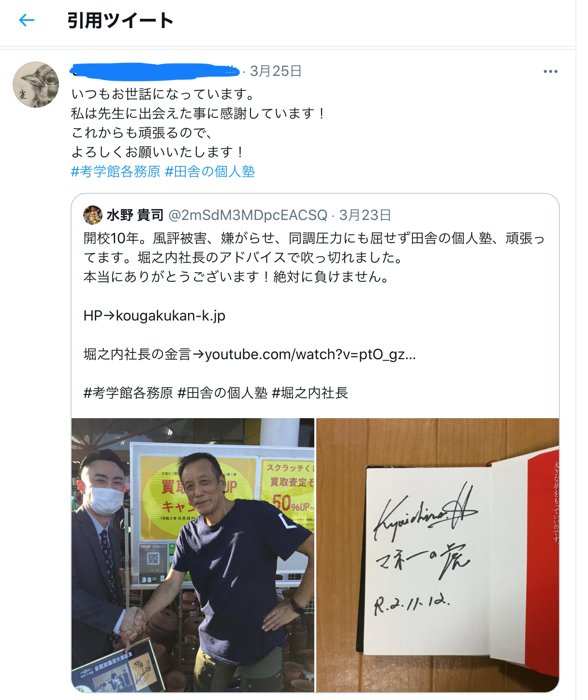588x700 pixels.
Task: Open 水野 貴司 display name in quoted tweet
Action: coord(135,215)
